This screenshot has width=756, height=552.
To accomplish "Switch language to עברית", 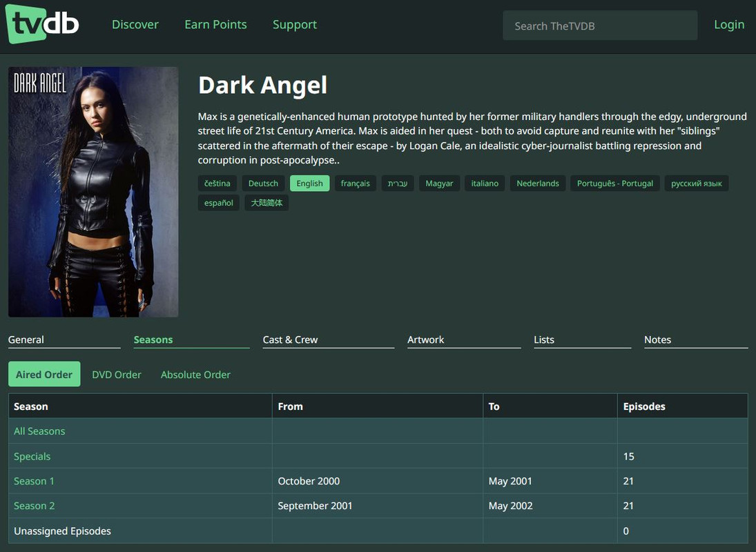I will 398,184.
